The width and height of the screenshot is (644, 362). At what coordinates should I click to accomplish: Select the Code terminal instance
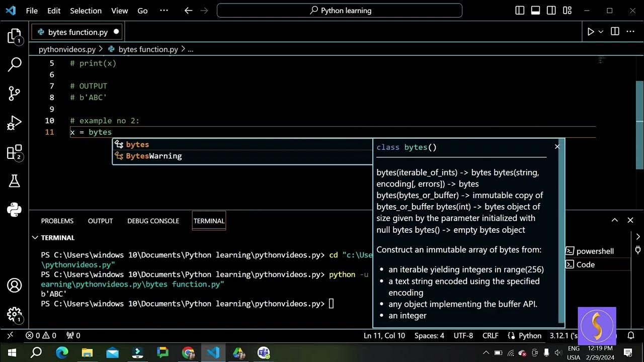[597, 264]
